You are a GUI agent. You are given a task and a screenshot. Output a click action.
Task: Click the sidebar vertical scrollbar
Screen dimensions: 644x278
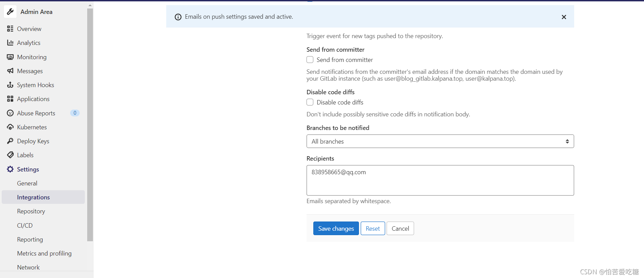[90, 125]
